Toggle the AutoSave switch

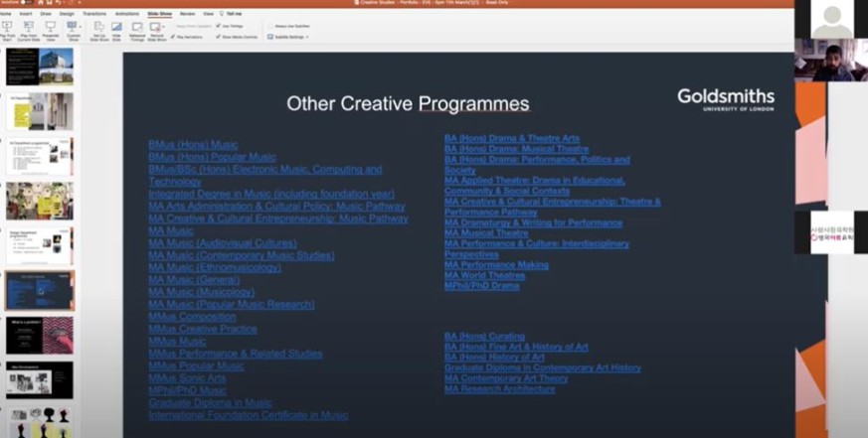(x=25, y=2)
